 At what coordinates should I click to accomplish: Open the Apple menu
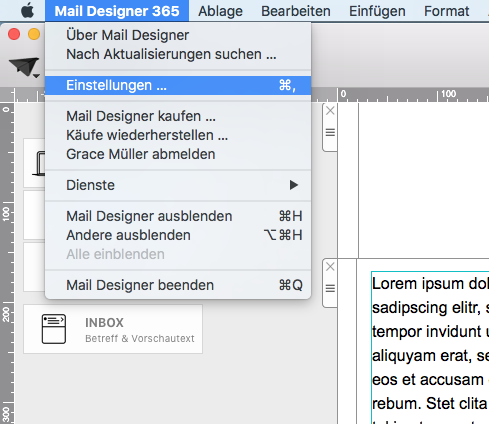click(x=27, y=11)
